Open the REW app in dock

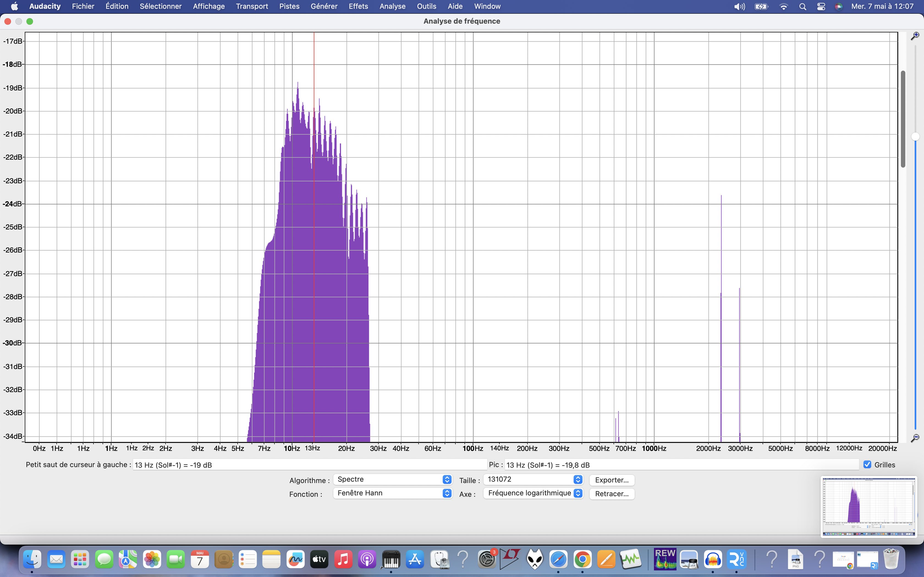[665, 559]
